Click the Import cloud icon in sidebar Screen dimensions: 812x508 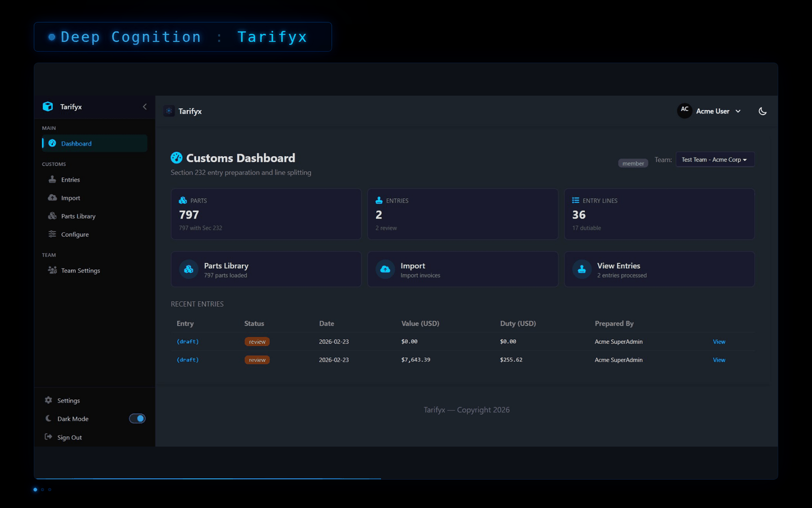pyautogui.click(x=52, y=198)
